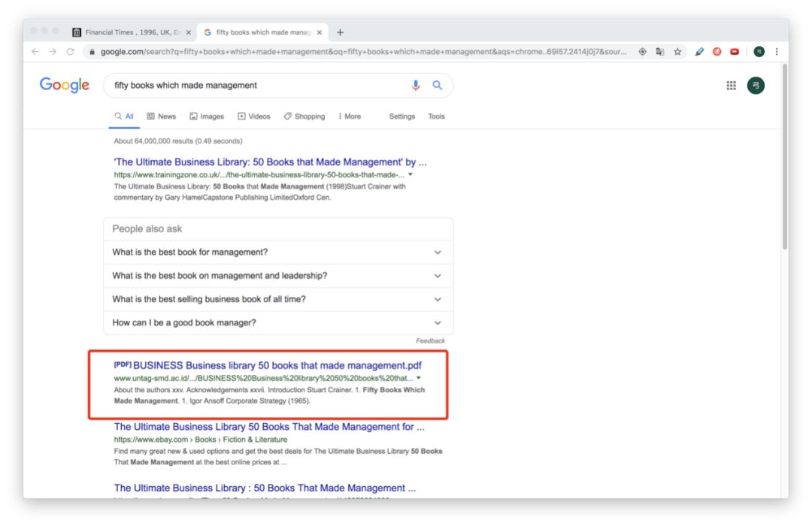Viewport: 812px width, 526px height.
Task: Click the translate page icon
Action: tap(660, 52)
